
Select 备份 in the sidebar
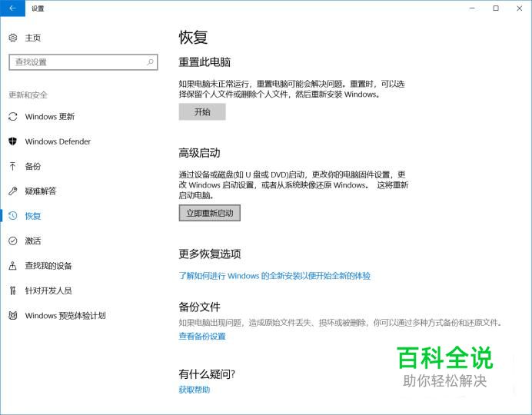[x=33, y=166]
